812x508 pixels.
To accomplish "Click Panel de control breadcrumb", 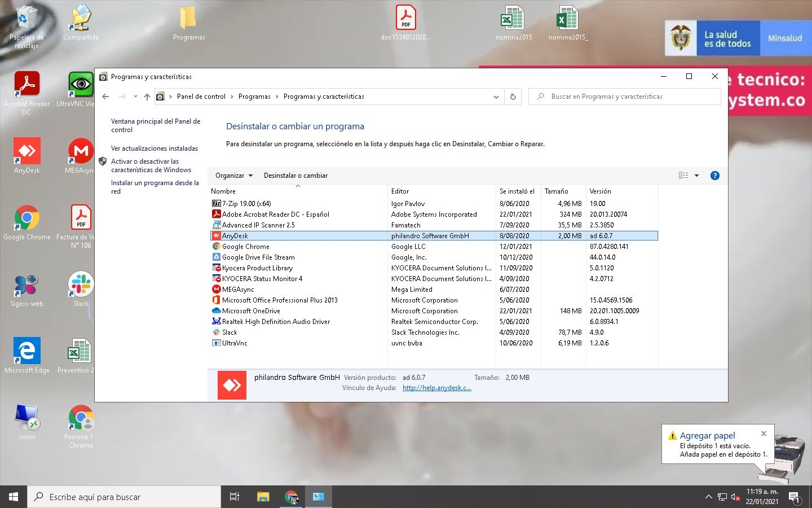I will 201,97.
